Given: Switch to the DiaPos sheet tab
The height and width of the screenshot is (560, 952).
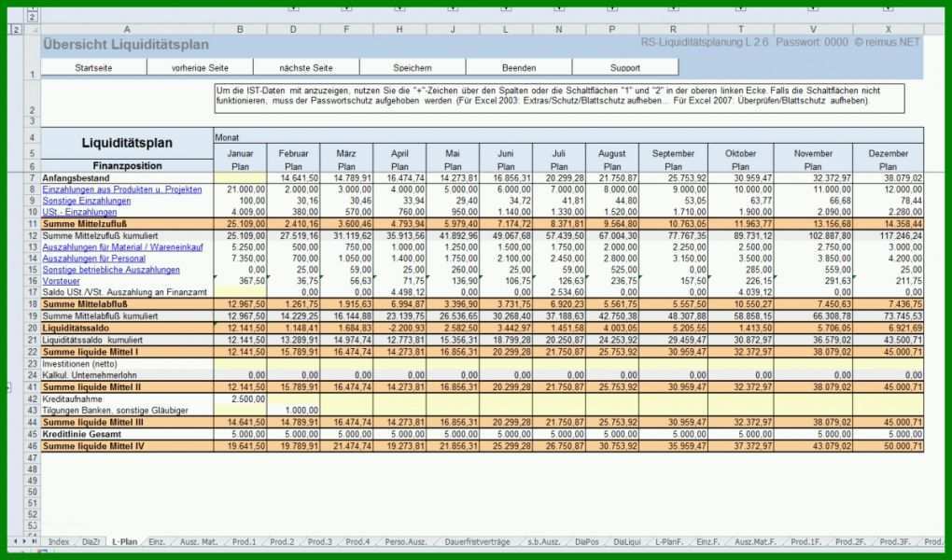Looking at the screenshot, I should point(586,541).
